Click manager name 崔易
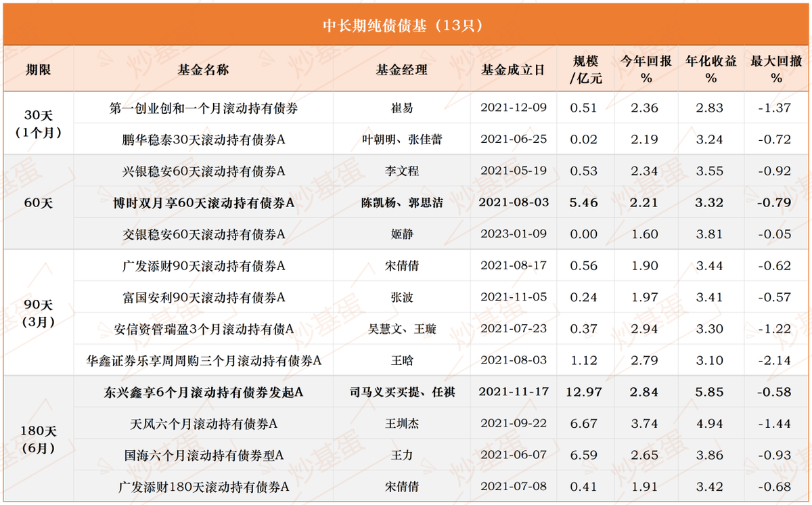 click(x=402, y=108)
